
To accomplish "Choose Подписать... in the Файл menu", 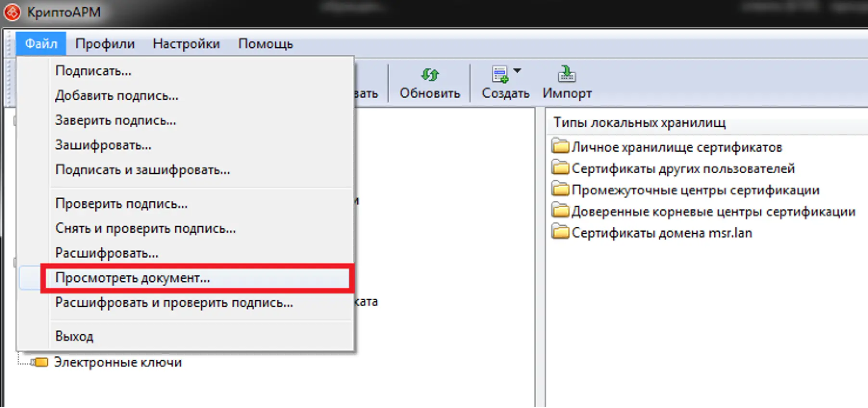I will pos(93,71).
